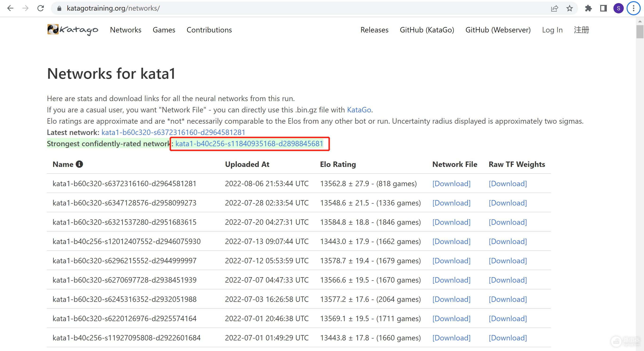
Task: Open the extensions puzzle icon
Action: pyautogui.click(x=588, y=8)
